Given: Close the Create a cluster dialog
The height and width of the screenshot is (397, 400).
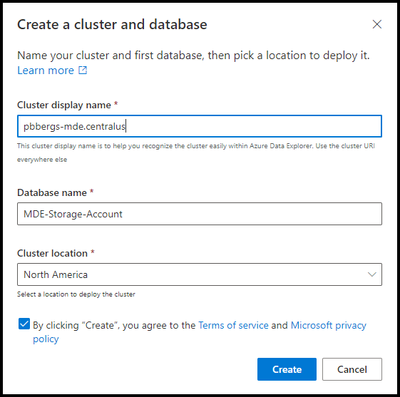Looking at the screenshot, I should point(377,24).
